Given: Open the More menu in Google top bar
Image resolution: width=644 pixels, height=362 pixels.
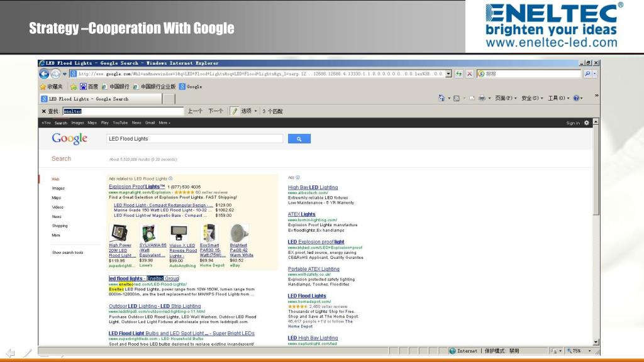Looking at the screenshot, I should coord(164,123).
